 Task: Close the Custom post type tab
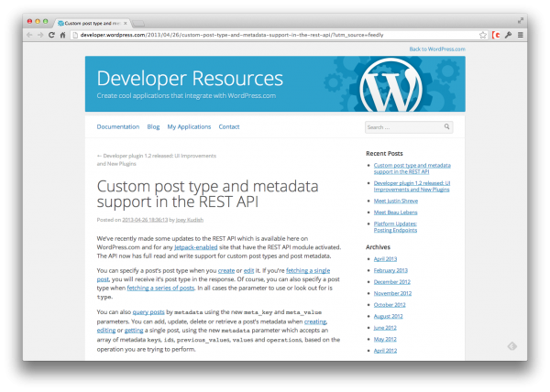(x=126, y=23)
